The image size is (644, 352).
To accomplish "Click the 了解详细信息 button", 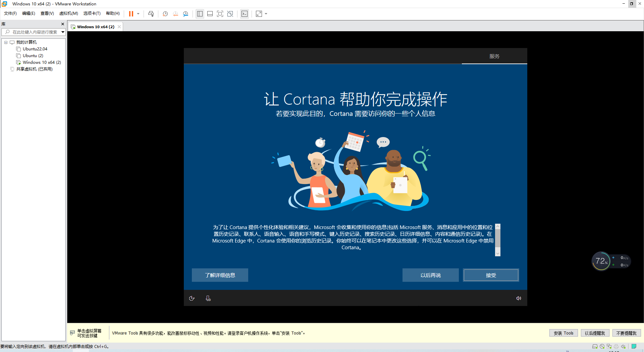I will tap(220, 275).
